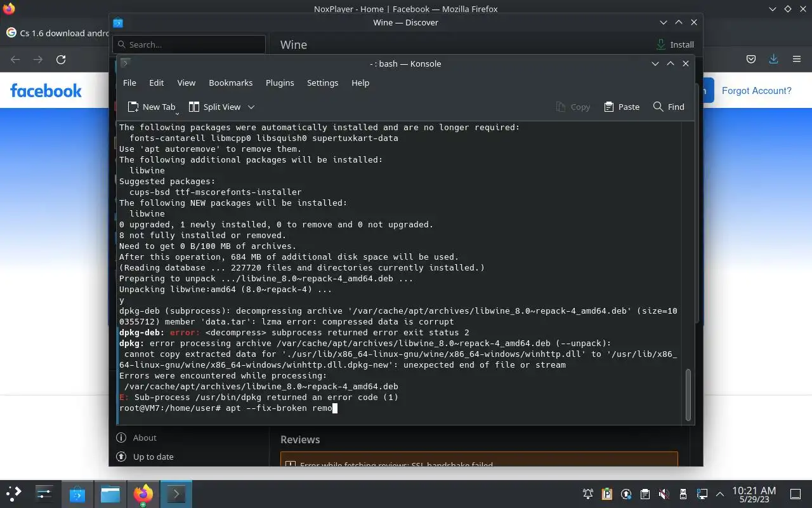Screen dimensions: 812x508
Task: Open the wired network tray icon
Action: click(x=702, y=494)
